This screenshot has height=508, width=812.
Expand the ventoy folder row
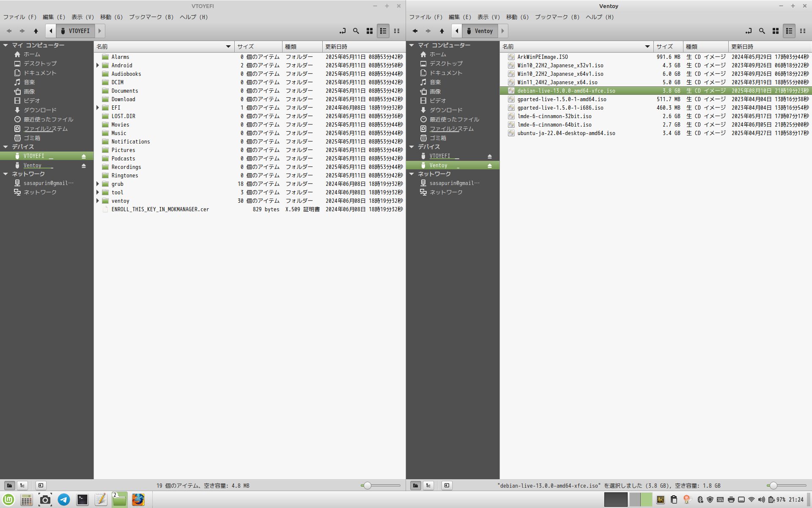click(x=98, y=201)
